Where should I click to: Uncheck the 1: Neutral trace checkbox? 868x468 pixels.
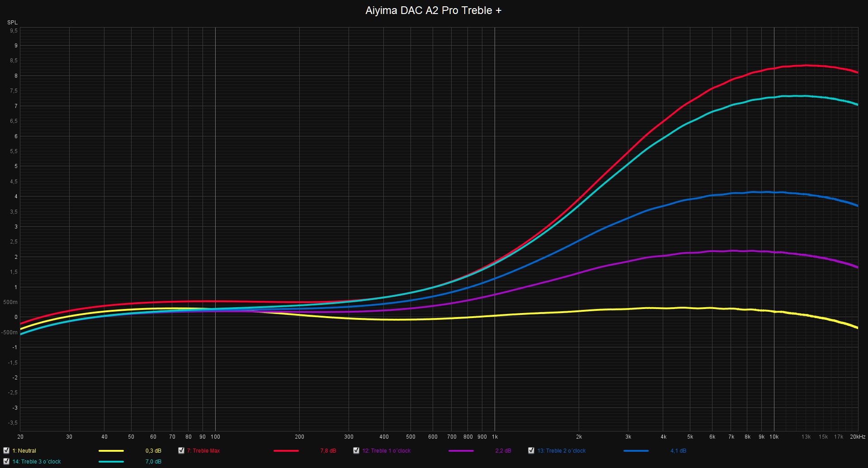[6, 450]
